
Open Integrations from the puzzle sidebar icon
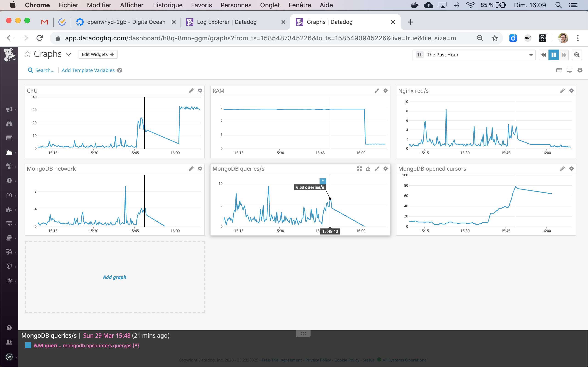click(x=9, y=209)
